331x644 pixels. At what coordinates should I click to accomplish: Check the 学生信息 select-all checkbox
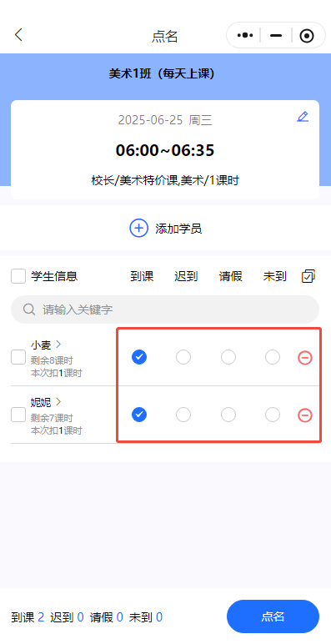[x=18, y=276]
